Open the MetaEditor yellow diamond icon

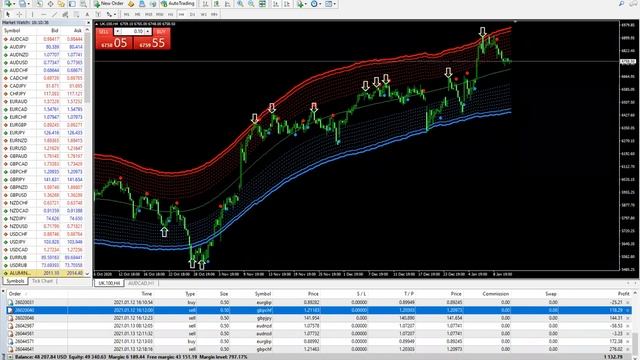tap(131, 4)
